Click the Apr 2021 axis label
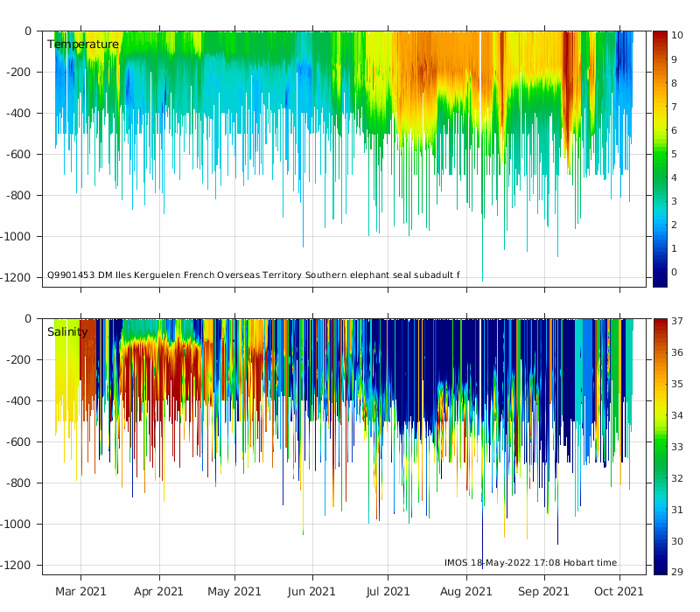 pyautogui.click(x=159, y=592)
